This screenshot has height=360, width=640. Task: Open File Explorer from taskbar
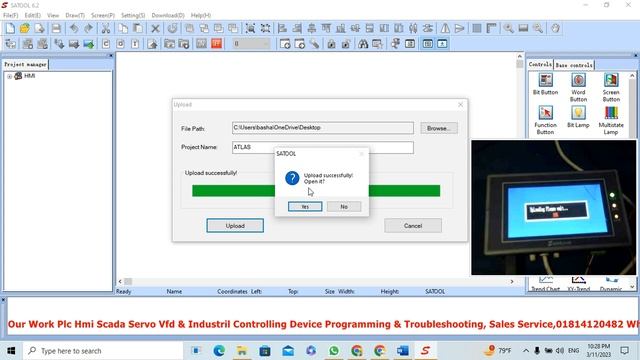pos(242,351)
